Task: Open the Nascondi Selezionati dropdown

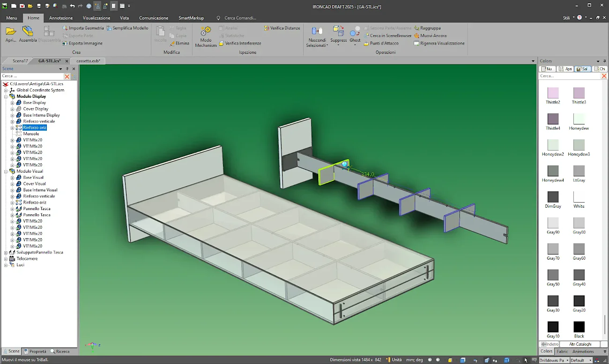Action: click(x=327, y=45)
